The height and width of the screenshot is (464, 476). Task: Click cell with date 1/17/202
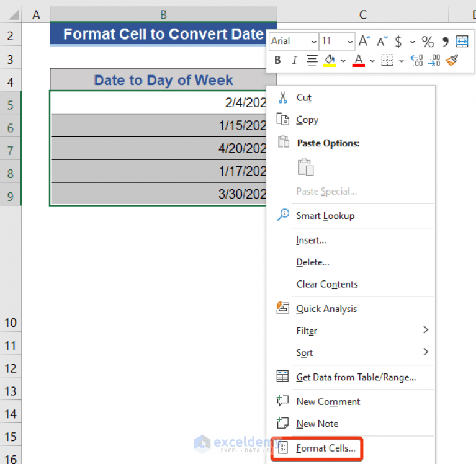[158, 171]
